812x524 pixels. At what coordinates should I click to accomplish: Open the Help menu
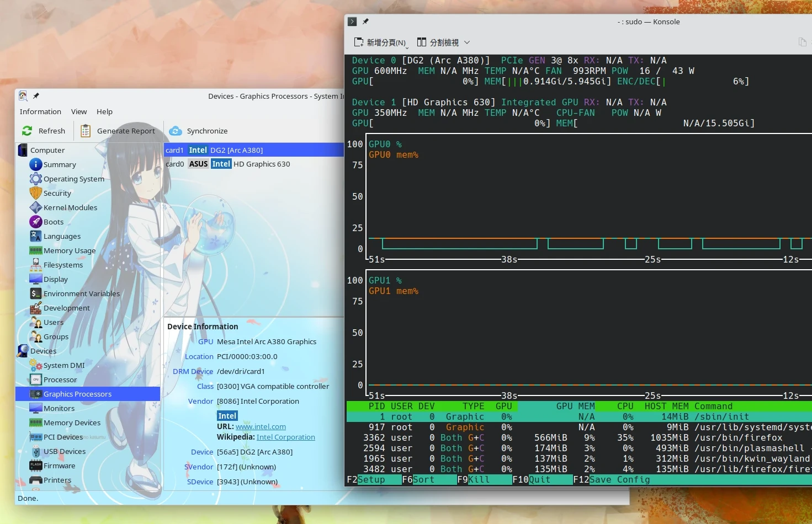[104, 111]
